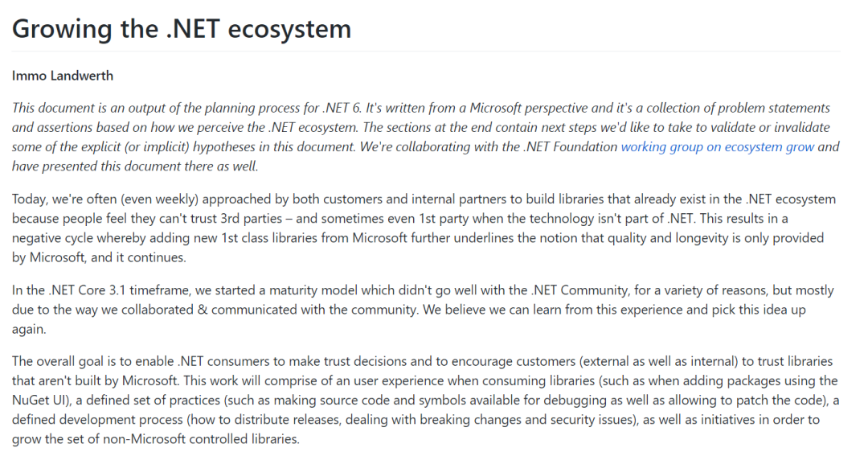Click the single word 'again.' line
Viewport: 868px width, 452px height.
[x=29, y=330]
